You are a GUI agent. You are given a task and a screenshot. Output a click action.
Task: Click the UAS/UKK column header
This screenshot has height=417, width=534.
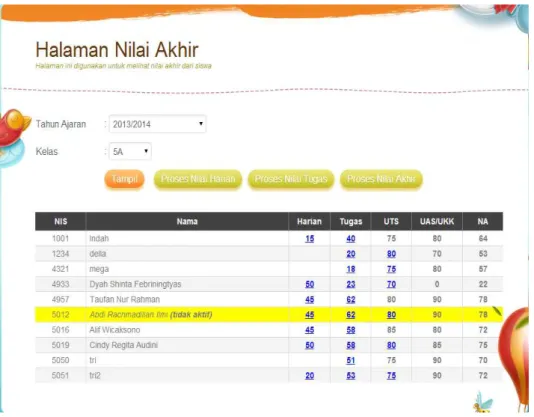click(x=437, y=221)
